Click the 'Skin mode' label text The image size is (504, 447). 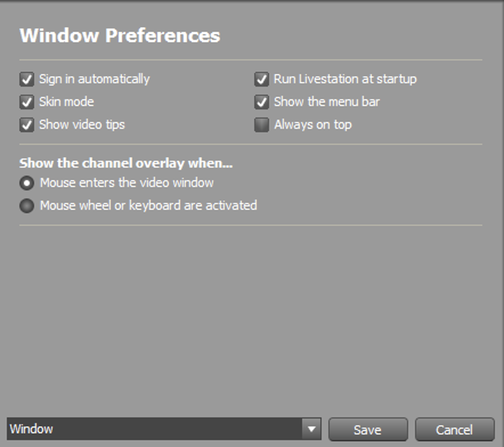point(67,102)
